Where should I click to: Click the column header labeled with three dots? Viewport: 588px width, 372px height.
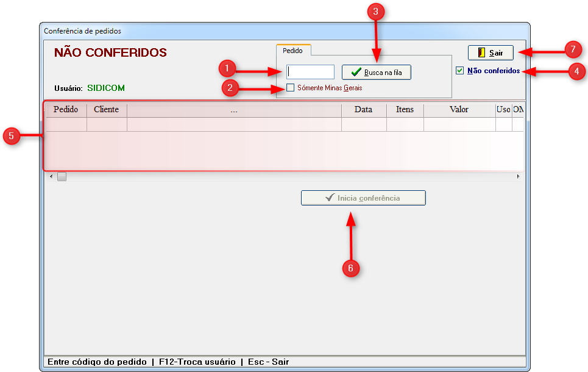click(234, 110)
